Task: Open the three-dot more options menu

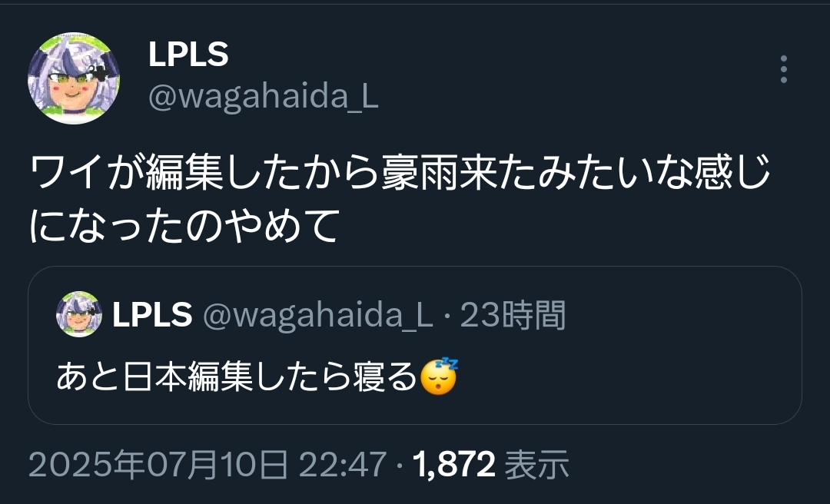Action: (x=783, y=69)
